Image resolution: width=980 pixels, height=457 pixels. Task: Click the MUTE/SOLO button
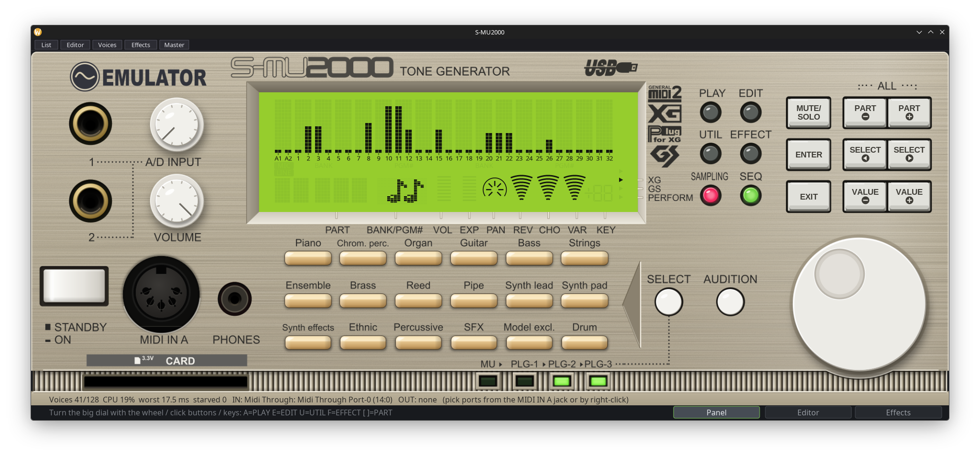[x=808, y=113]
